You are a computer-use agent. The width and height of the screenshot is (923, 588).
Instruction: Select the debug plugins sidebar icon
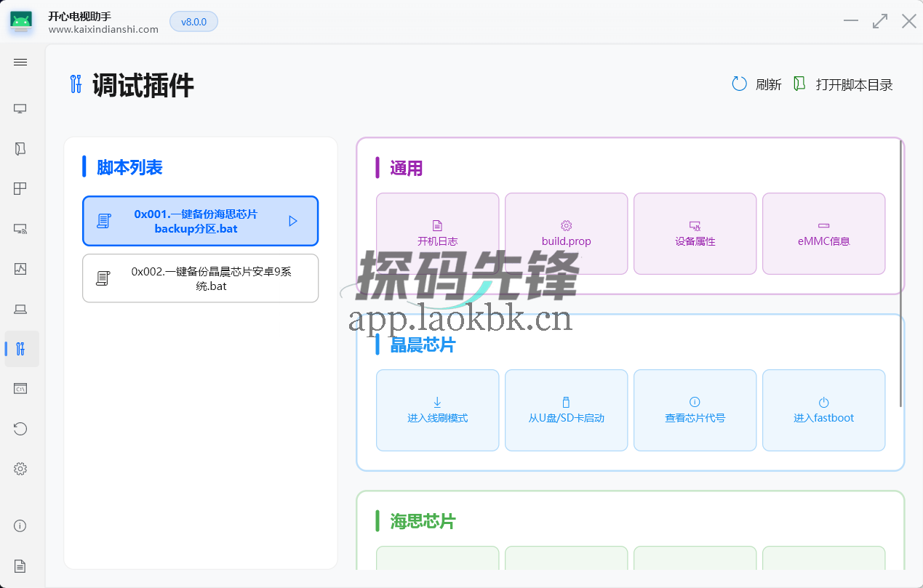pyautogui.click(x=20, y=349)
